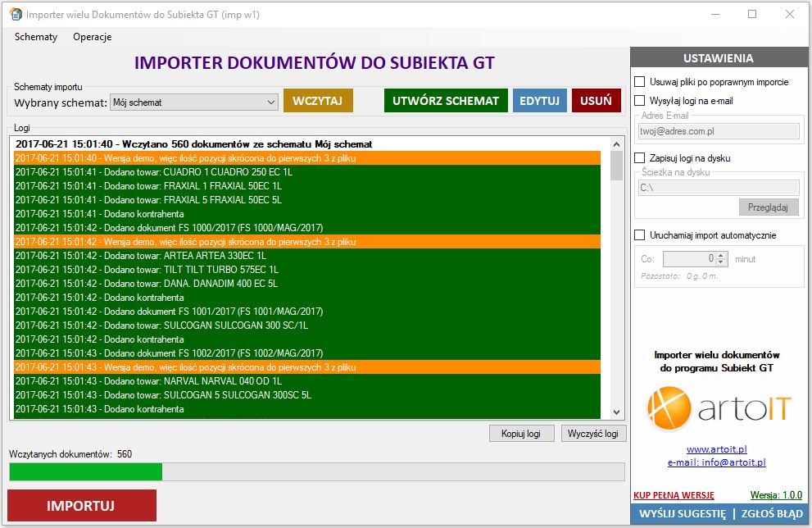Open the Schematy menu
This screenshot has width=812, height=528.
click(36, 37)
